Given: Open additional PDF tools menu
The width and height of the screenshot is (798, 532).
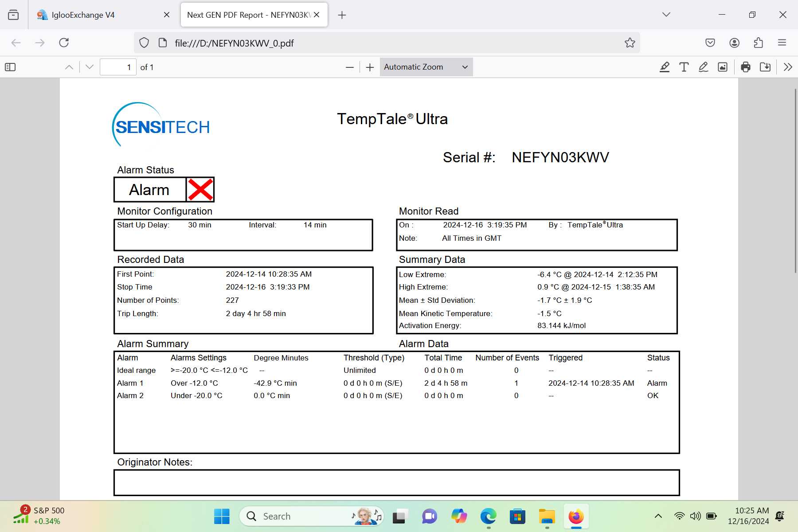Looking at the screenshot, I should point(788,67).
